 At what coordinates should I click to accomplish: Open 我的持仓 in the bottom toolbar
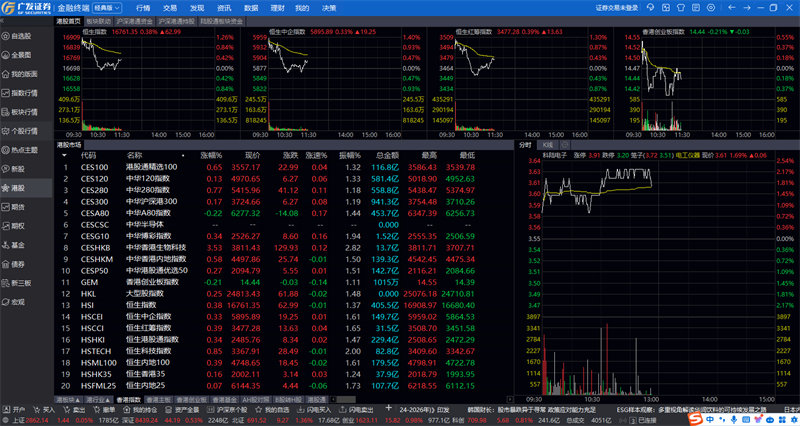coord(140,410)
